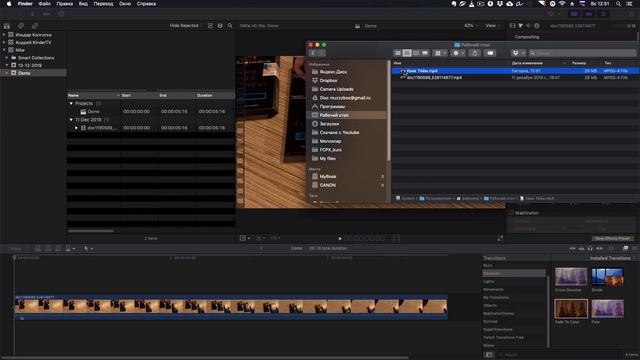640x360 pixels.
Task: Show the info inspector icon
Action: [x=537, y=26]
